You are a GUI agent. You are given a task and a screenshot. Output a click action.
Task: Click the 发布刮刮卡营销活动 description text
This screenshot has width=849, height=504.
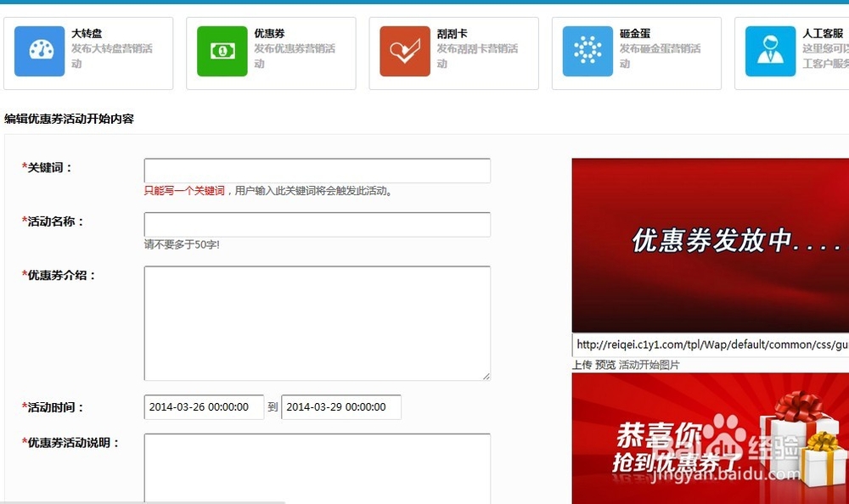(x=477, y=56)
